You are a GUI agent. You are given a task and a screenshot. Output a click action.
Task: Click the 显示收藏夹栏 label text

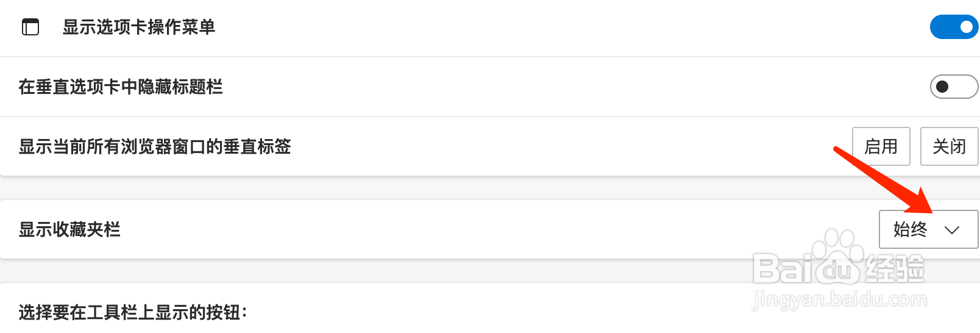click(69, 229)
